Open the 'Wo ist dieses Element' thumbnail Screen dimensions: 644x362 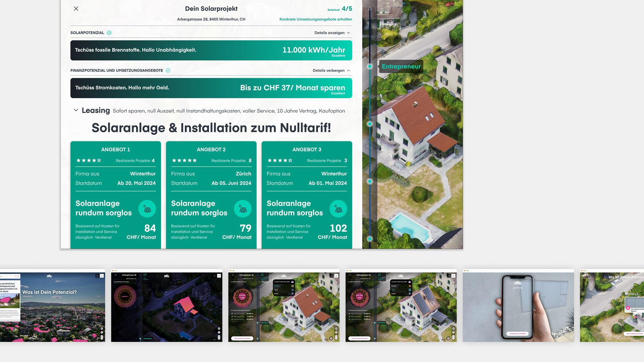(x=612, y=305)
